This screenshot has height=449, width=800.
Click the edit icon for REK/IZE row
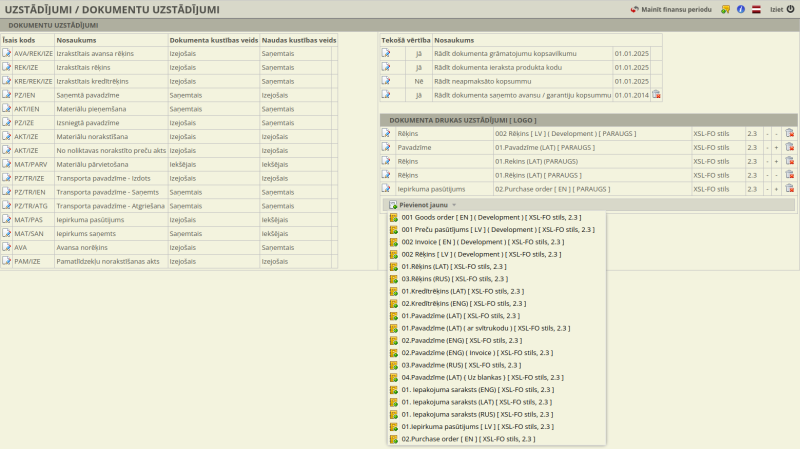(x=7, y=67)
